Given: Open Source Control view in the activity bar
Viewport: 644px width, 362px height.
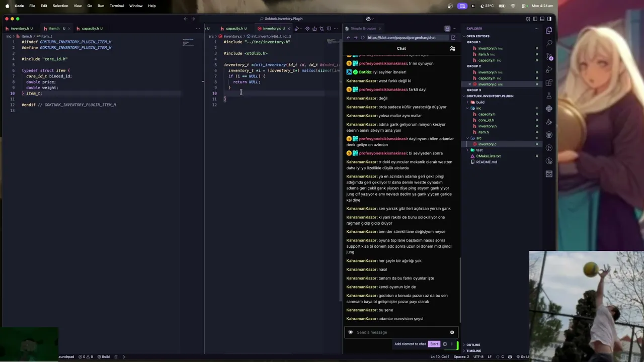Looking at the screenshot, I should click(x=549, y=56).
